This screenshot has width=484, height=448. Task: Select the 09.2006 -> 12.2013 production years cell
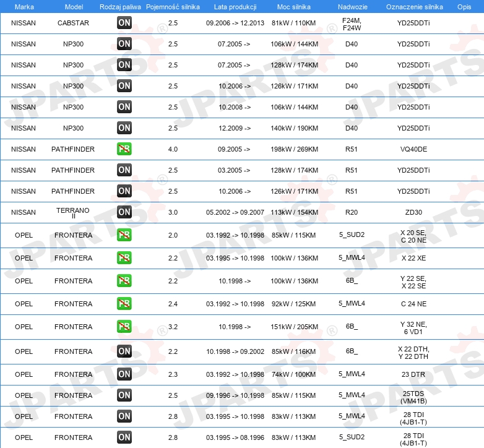pos(235,23)
